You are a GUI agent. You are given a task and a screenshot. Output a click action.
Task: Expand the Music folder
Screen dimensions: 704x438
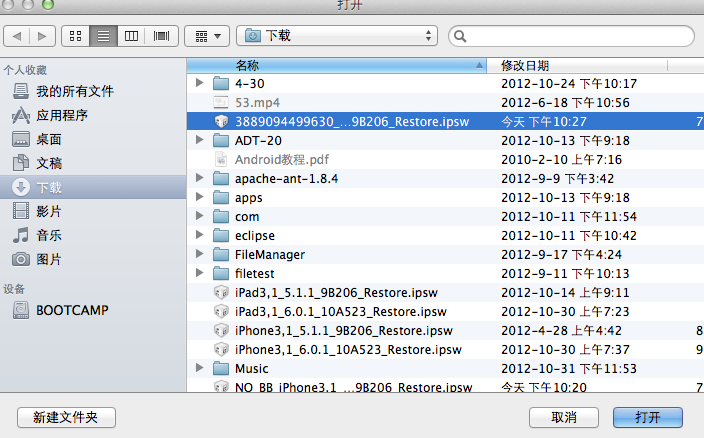point(200,368)
